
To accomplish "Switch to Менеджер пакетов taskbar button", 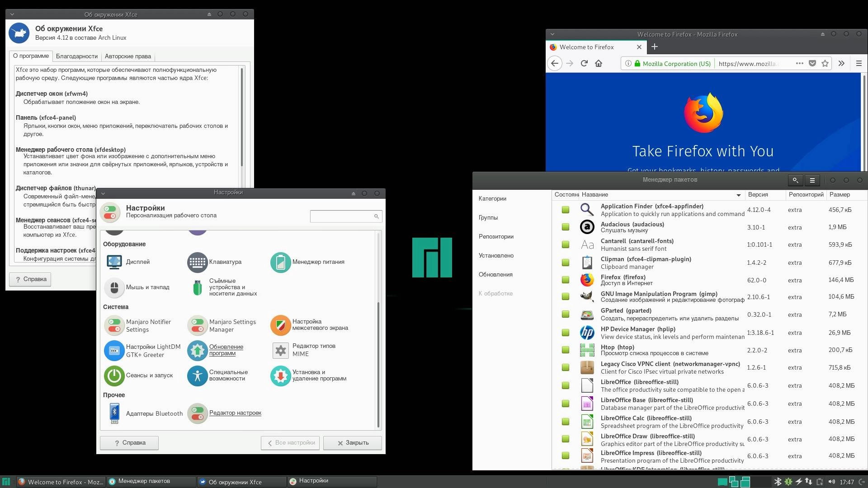I will [x=151, y=481].
